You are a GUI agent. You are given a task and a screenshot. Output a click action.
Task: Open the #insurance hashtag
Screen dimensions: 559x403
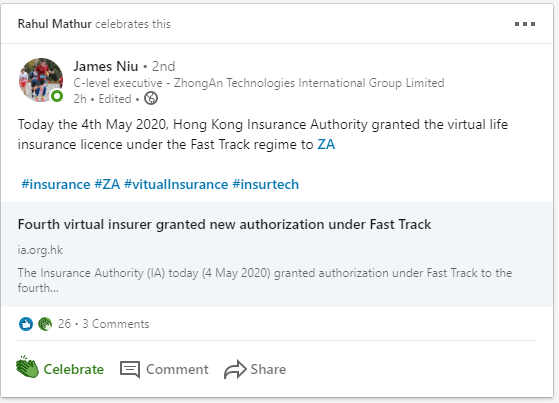[56, 184]
